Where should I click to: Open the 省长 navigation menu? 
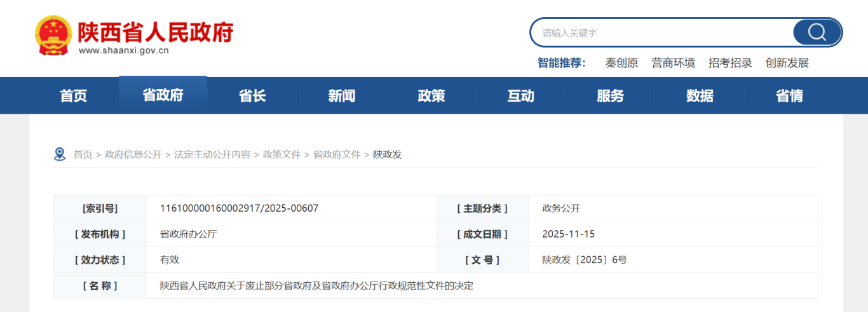(252, 96)
